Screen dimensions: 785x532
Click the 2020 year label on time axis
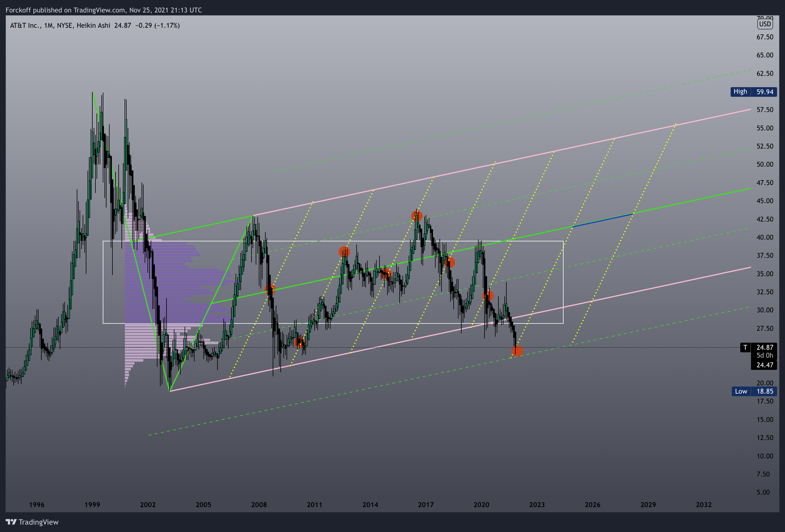481,505
